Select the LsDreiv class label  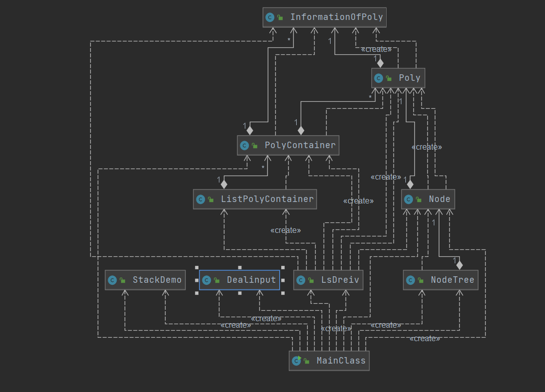(x=340, y=280)
